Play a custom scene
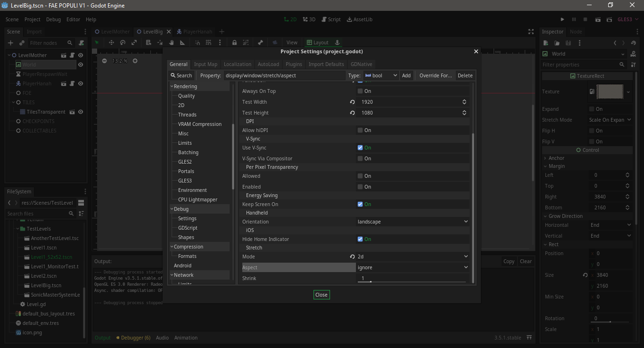Screen dimensions: 644x348 point(610,19)
